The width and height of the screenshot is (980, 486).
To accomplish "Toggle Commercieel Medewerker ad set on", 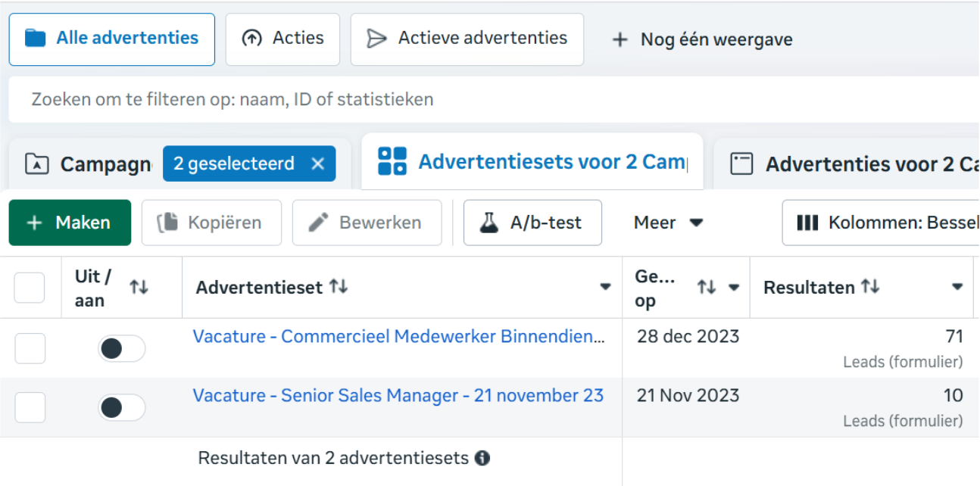I will coord(121,348).
